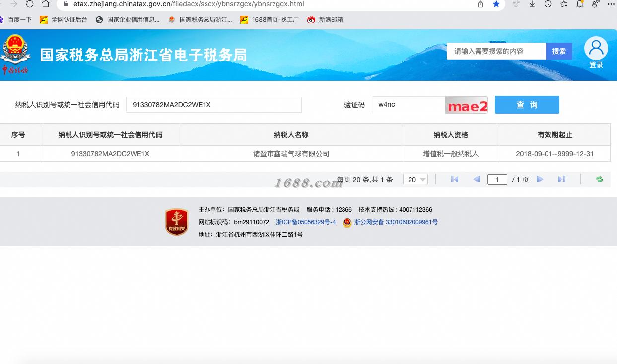Click the text 技术支持热线 4007112366
The height and width of the screenshot is (364, 617).
395,210
